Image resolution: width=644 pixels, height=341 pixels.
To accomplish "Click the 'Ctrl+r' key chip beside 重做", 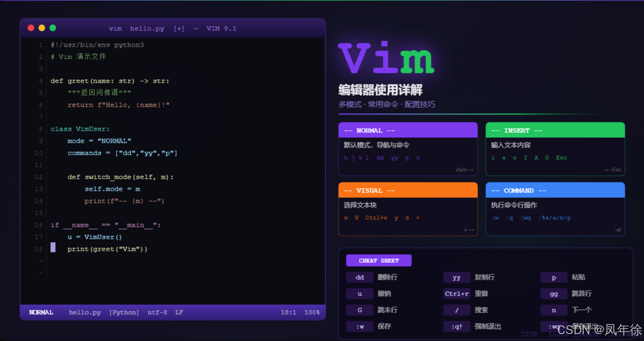I will coord(457,294).
